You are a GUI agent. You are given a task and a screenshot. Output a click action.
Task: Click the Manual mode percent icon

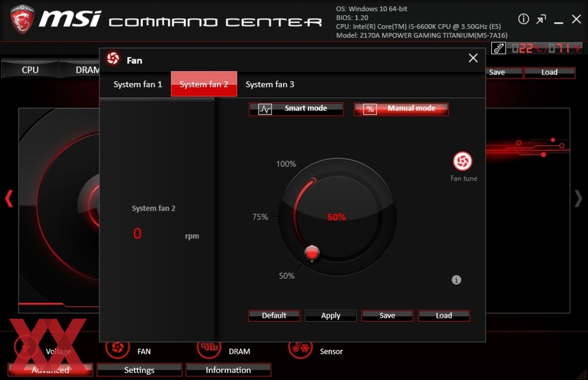[x=370, y=109]
